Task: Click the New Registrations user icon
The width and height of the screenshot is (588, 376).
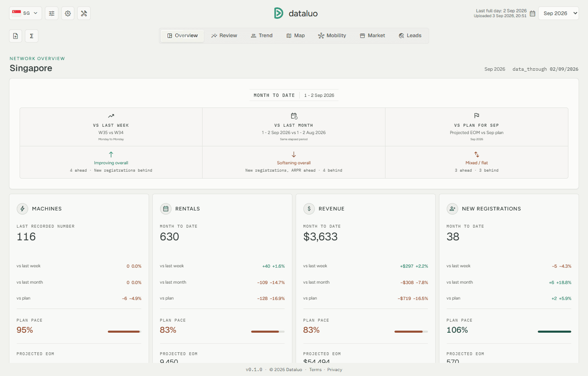Action: tap(452, 209)
